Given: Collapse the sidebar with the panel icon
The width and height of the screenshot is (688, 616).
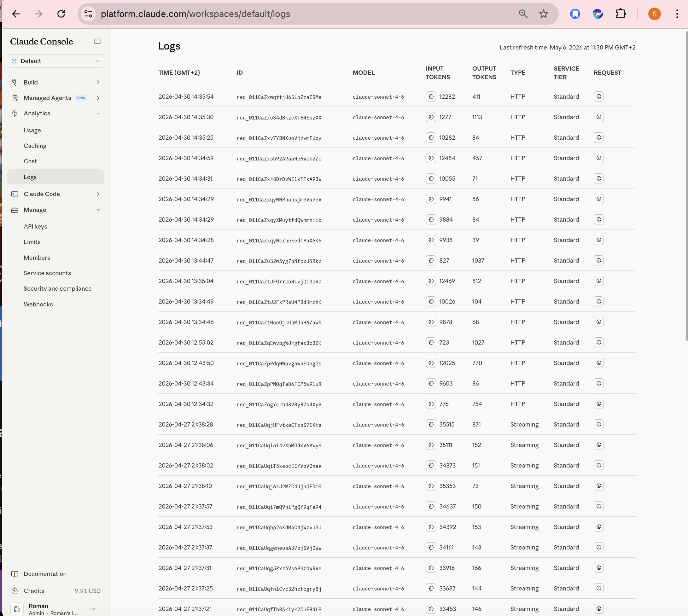Looking at the screenshot, I should pyautogui.click(x=97, y=41).
